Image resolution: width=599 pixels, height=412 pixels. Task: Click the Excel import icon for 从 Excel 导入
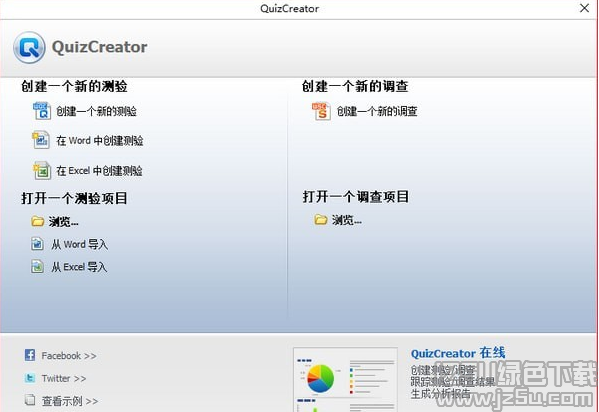(x=37, y=266)
